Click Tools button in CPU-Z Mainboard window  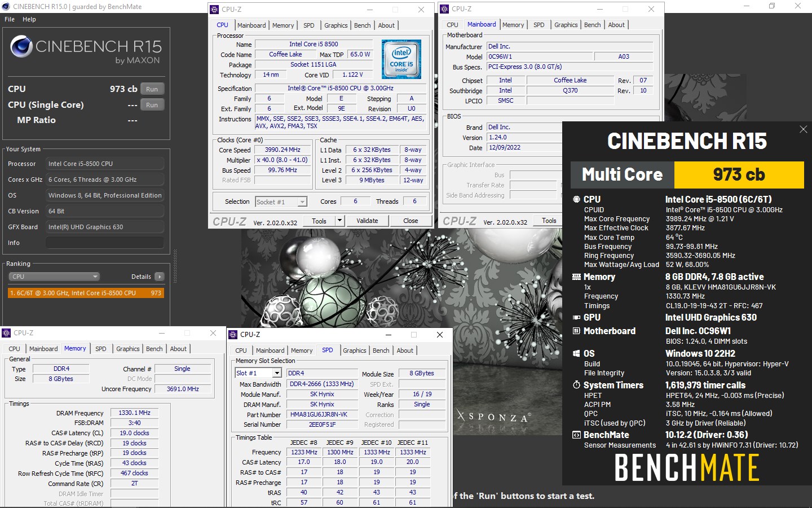click(549, 221)
